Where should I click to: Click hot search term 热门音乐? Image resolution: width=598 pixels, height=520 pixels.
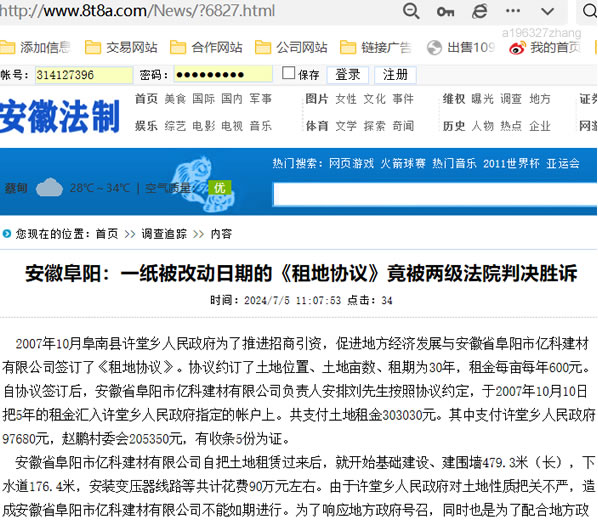tap(454, 163)
